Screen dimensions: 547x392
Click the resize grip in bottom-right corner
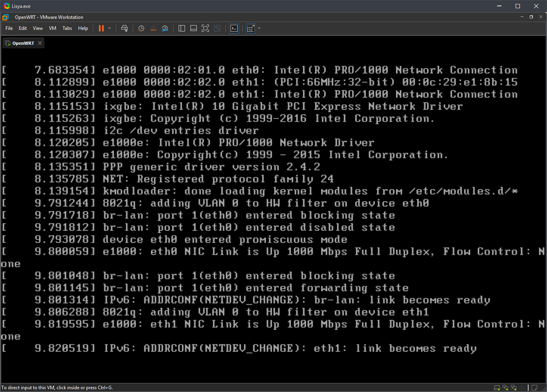pos(543,388)
